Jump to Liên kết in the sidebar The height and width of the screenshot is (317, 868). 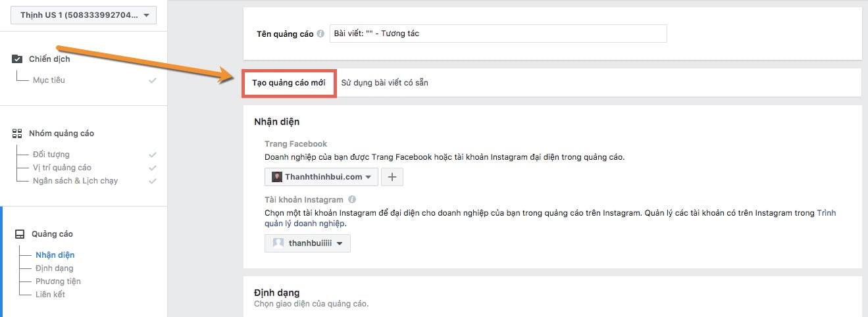tap(50, 295)
